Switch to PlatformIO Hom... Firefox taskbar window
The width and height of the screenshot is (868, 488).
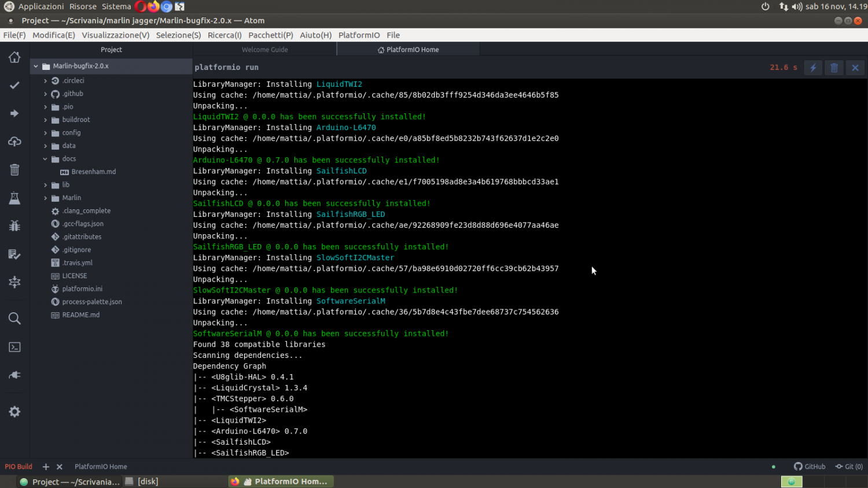coord(281,482)
